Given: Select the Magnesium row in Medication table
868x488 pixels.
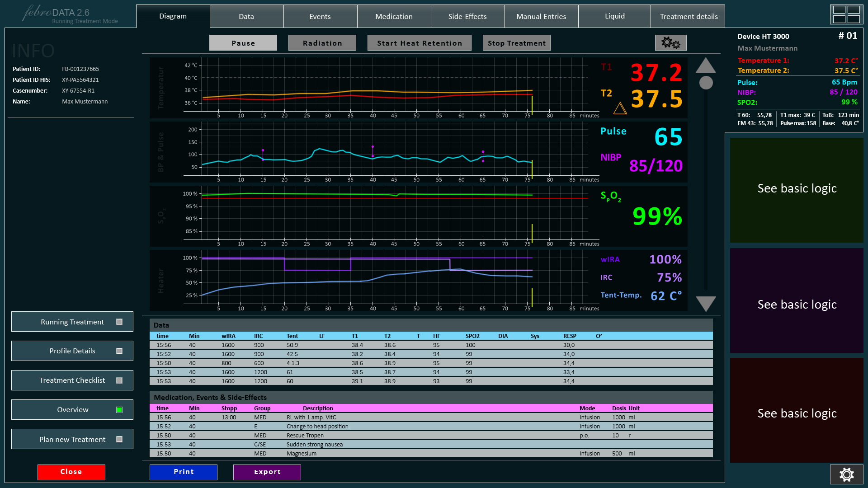Looking at the screenshot, I should coord(429,453).
